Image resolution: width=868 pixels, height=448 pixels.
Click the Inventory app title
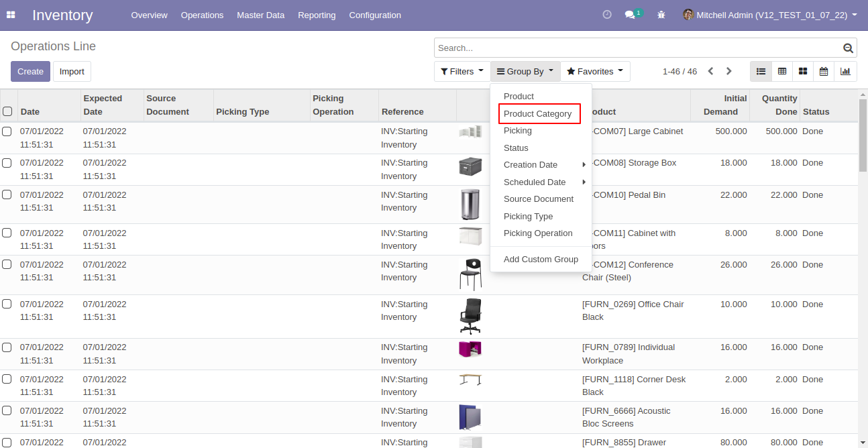(62, 15)
